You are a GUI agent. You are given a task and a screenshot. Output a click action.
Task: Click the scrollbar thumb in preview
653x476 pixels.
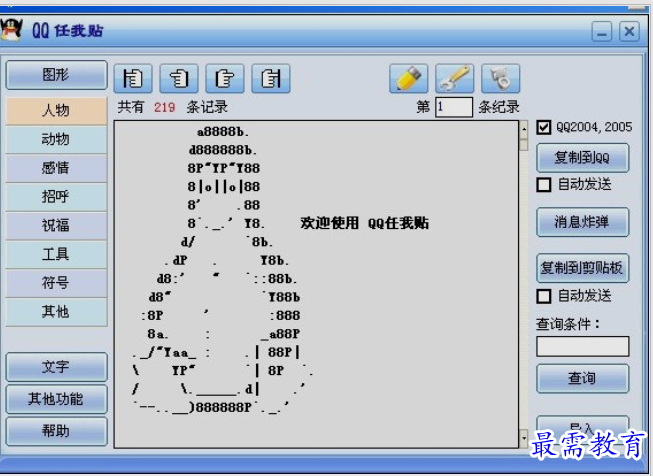click(523, 145)
